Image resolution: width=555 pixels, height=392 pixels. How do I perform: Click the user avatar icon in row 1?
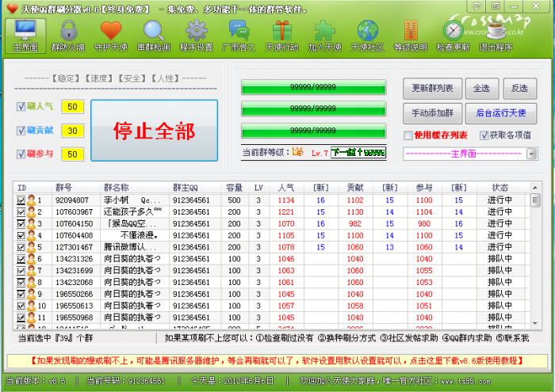click(x=31, y=200)
